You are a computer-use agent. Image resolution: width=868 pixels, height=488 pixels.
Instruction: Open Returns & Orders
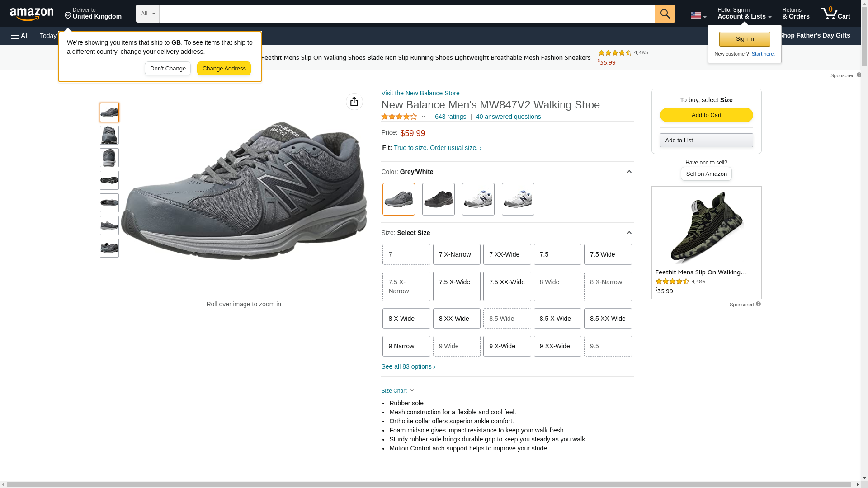[796, 14]
